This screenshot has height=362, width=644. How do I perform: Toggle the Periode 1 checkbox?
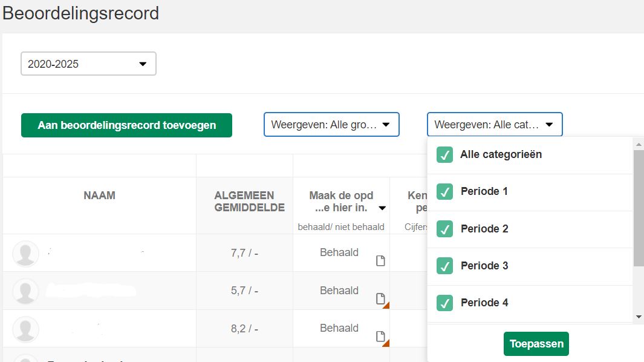444,192
